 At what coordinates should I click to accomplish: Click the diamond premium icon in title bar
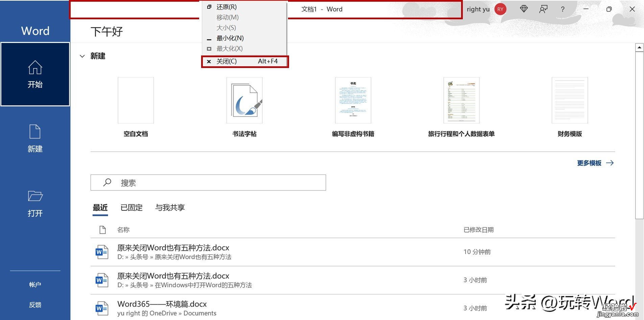(524, 9)
